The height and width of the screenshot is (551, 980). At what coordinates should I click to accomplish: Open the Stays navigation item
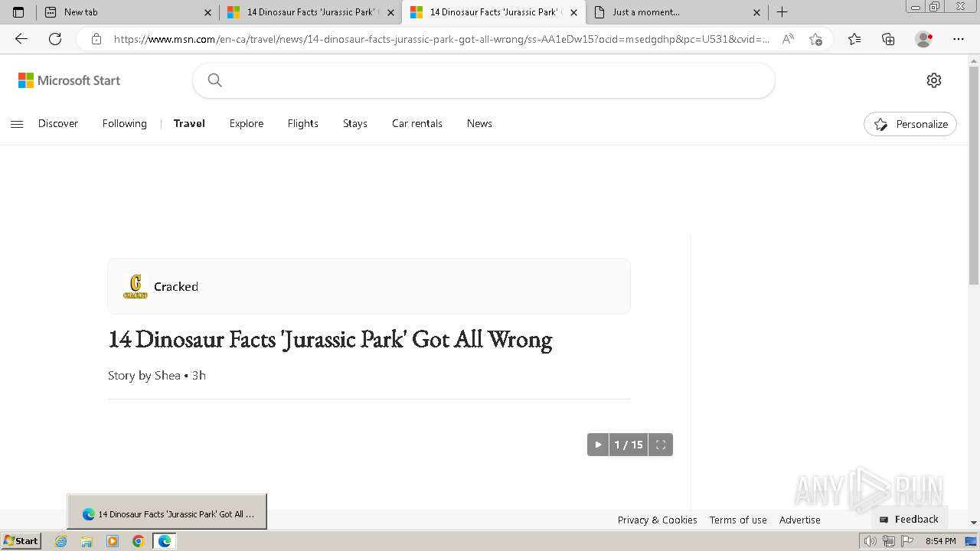point(355,123)
